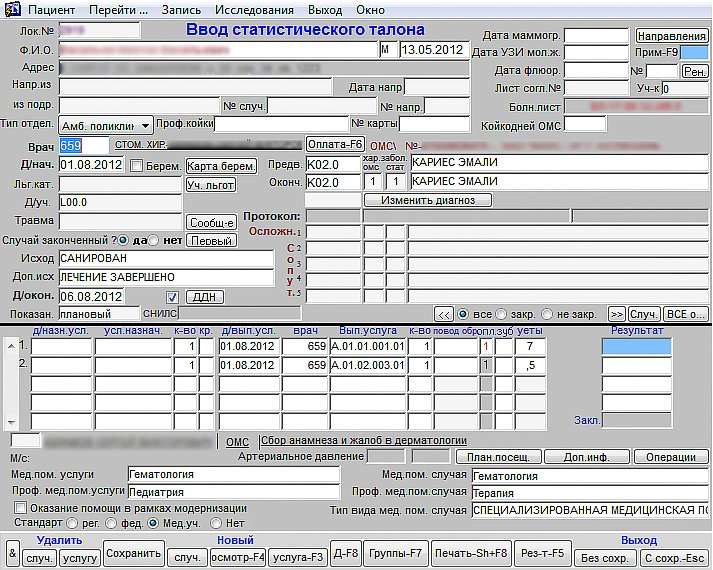
Task: Click the Сообщ-е button
Action: point(211,222)
